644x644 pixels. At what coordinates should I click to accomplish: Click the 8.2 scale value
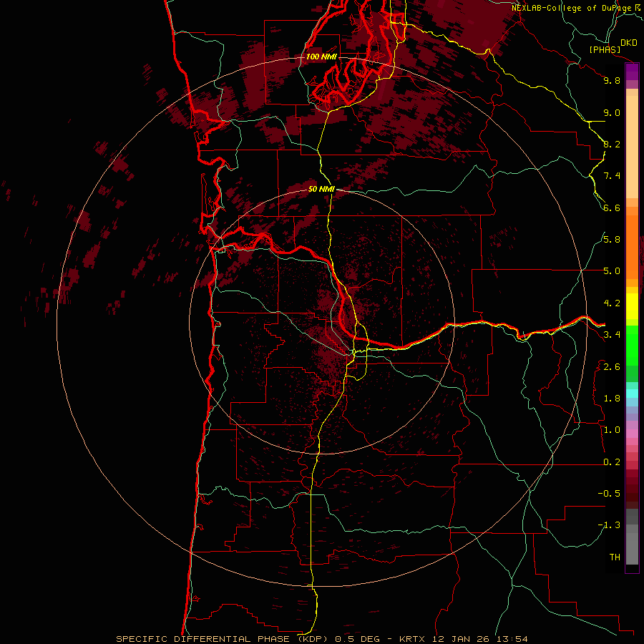tap(612, 144)
